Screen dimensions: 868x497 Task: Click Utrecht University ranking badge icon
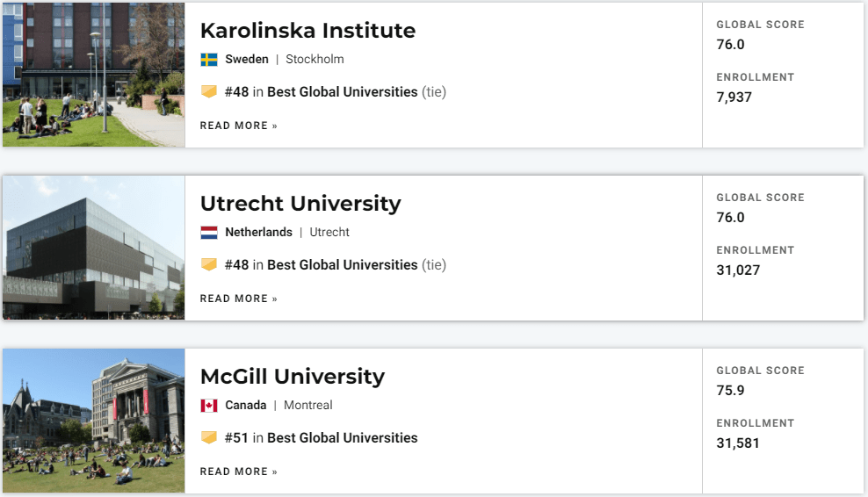pyautogui.click(x=209, y=264)
